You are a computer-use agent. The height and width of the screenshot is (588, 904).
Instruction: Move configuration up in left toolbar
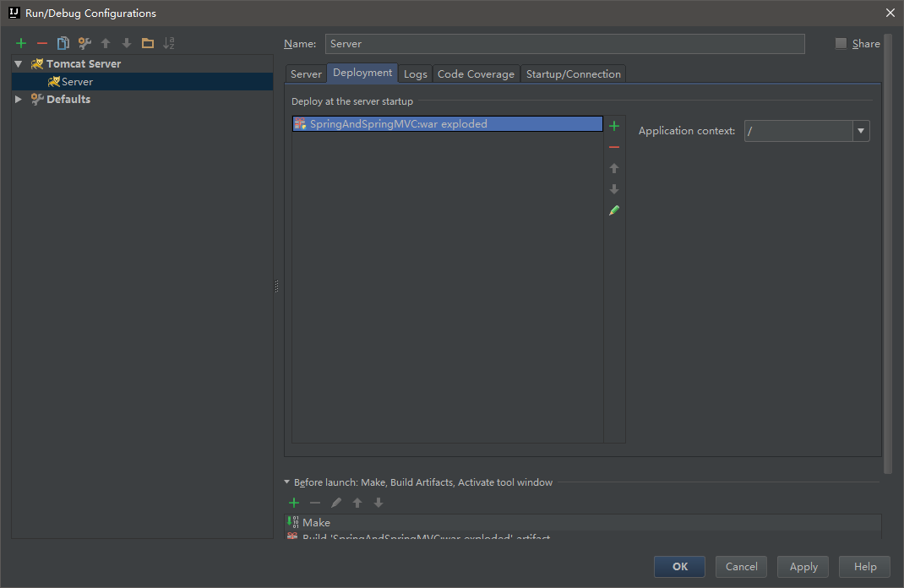(106, 43)
